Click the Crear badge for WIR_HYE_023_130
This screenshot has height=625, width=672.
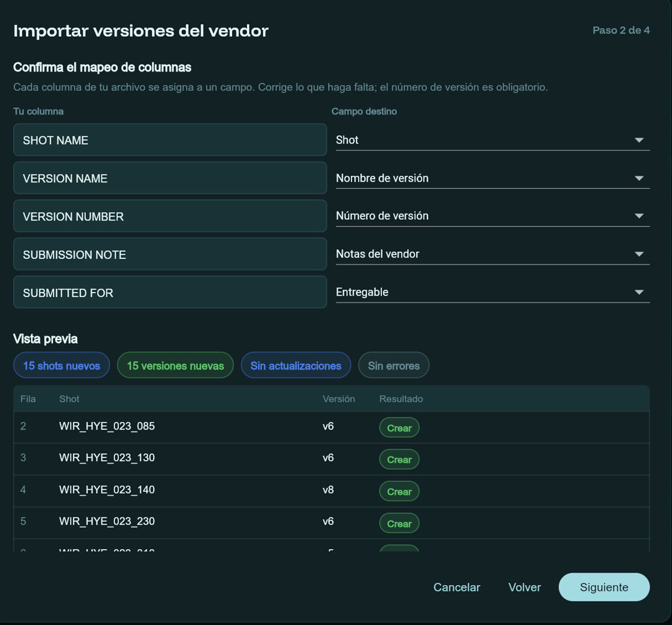click(399, 459)
